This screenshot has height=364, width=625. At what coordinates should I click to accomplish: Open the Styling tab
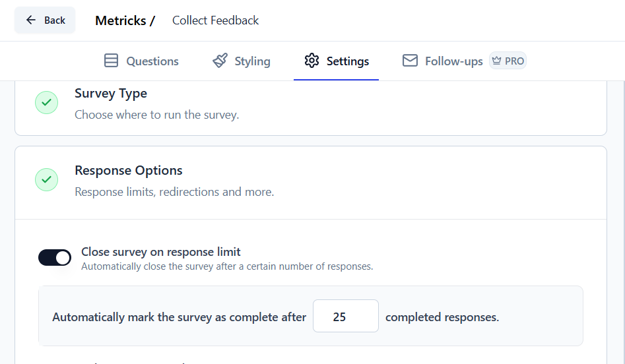point(252,61)
